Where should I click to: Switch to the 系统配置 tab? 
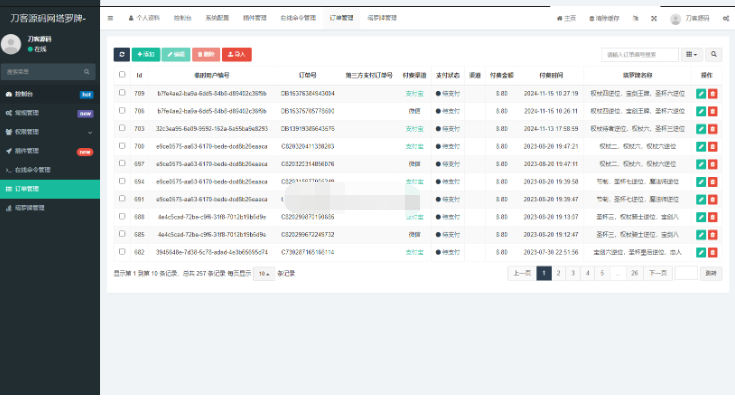point(217,18)
